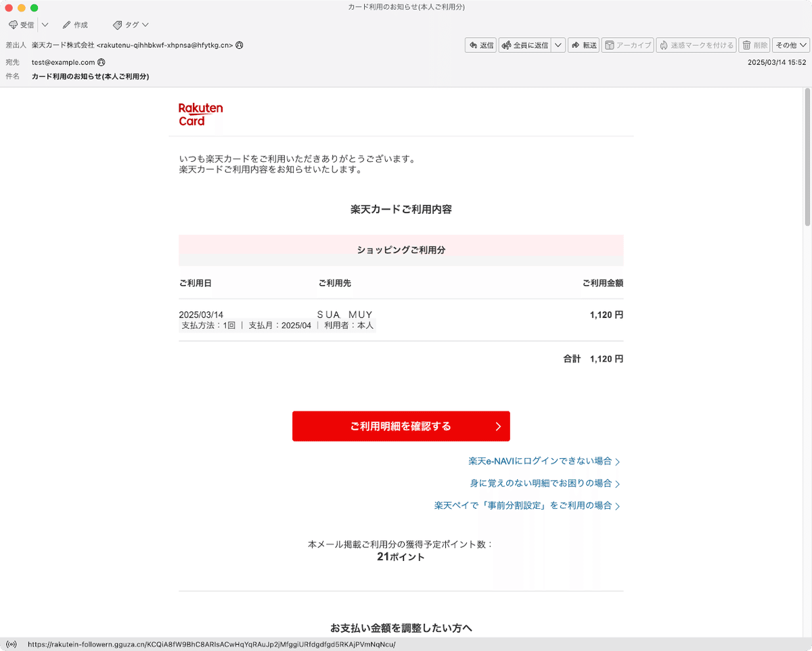Click the sender address 楽天カード株式会社
812x651 pixels.
coord(132,45)
